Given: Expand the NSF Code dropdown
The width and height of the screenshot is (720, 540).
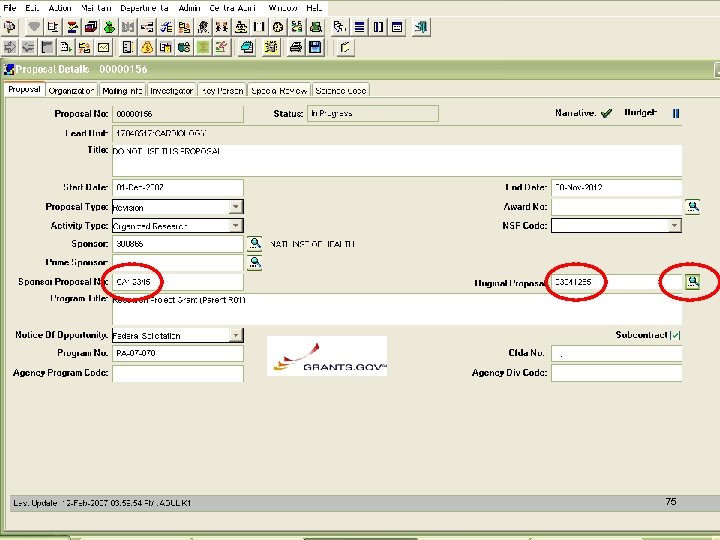Looking at the screenshot, I should coord(674,225).
